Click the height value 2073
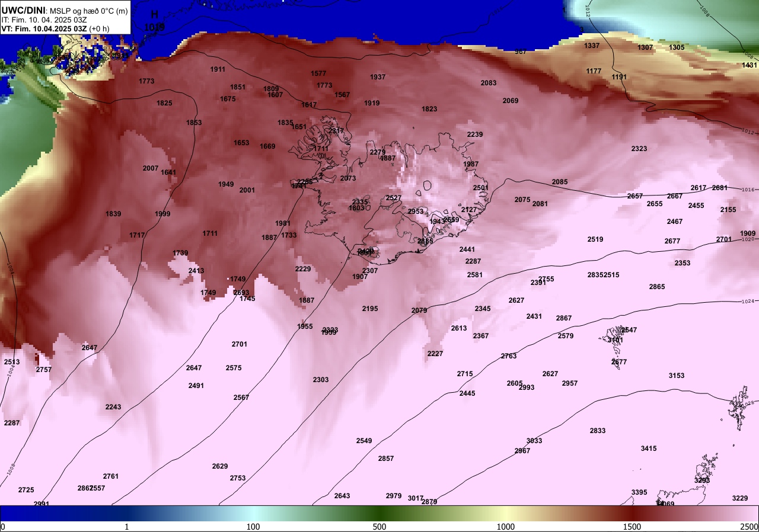Screen dimensions: 759x532 click(348, 178)
